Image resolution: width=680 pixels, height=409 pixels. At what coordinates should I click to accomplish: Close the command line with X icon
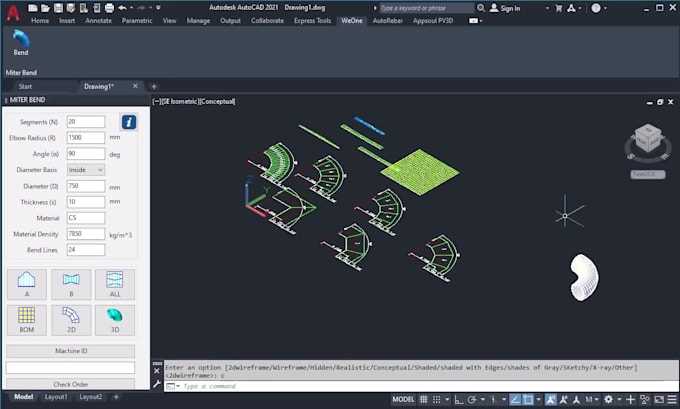(157, 371)
